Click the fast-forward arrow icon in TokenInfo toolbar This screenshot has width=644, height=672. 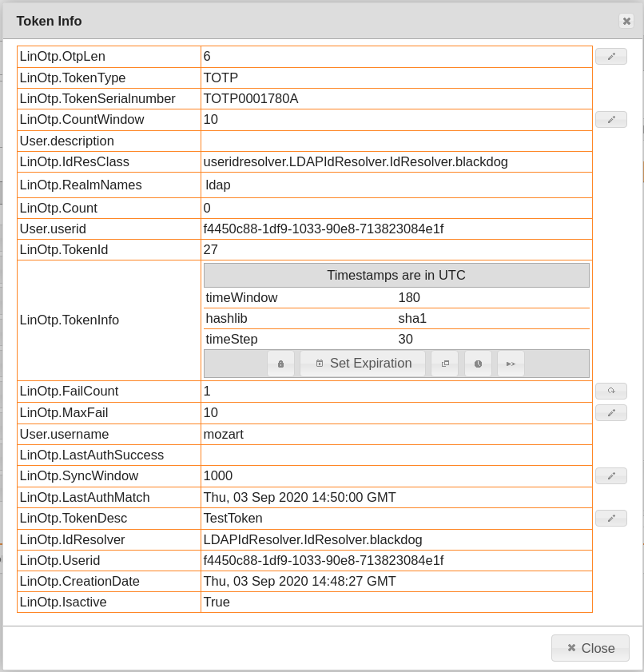pyautogui.click(x=511, y=364)
